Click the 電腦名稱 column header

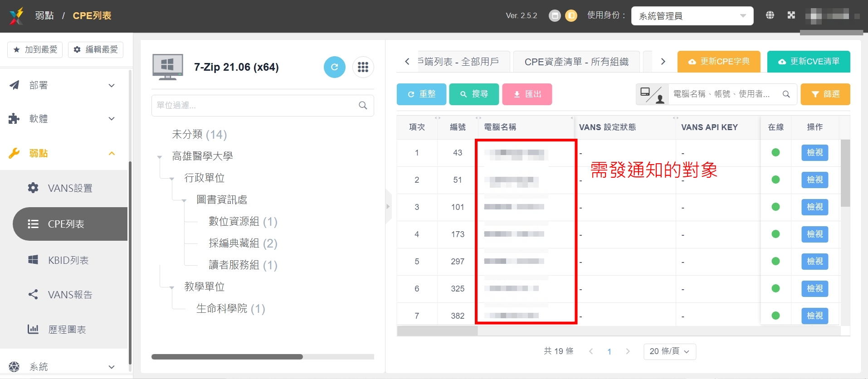[x=500, y=127]
